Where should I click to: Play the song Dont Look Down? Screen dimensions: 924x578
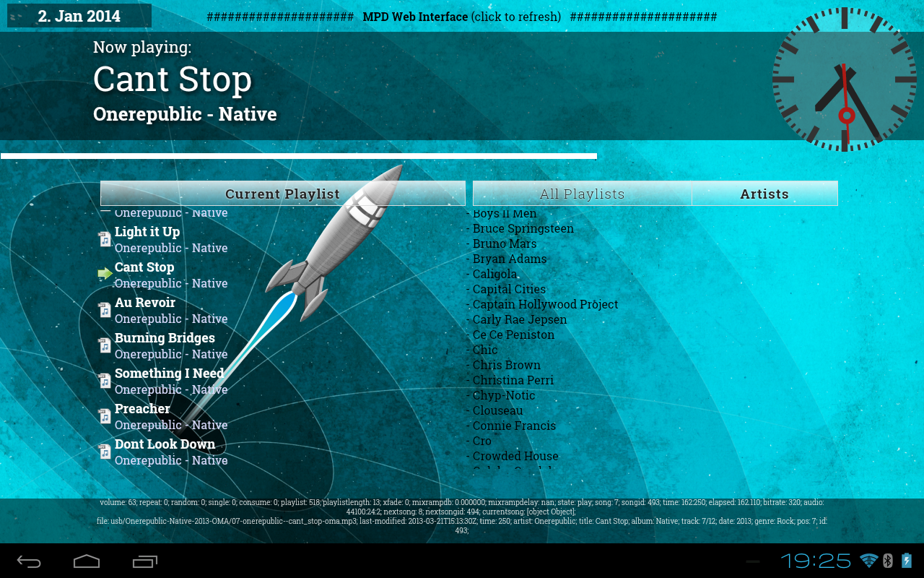[x=165, y=444]
